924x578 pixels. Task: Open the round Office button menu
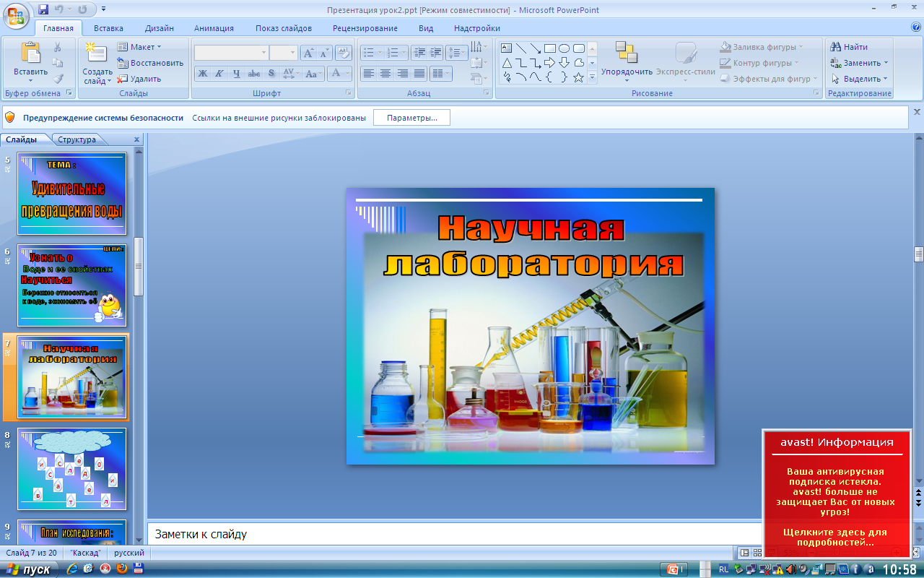[16, 15]
